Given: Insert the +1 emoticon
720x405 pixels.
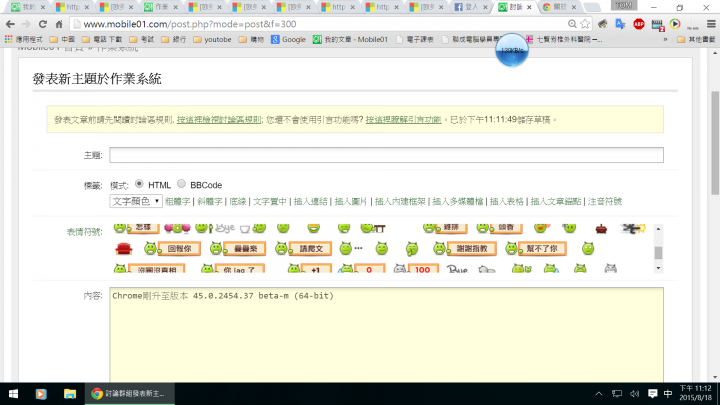Looking at the screenshot, I should [309, 268].
